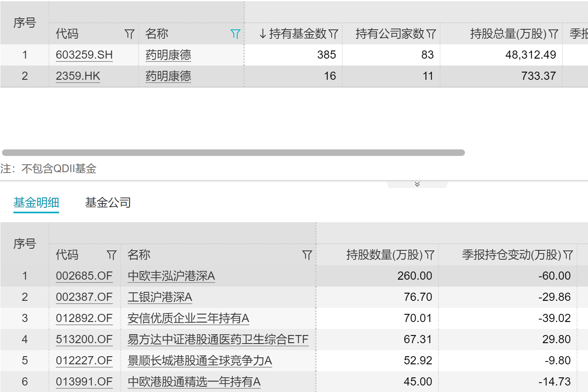This screenshot has height=392, width=588.
Task: Click 持有公司家数 column header
Action: pos(390,34)
